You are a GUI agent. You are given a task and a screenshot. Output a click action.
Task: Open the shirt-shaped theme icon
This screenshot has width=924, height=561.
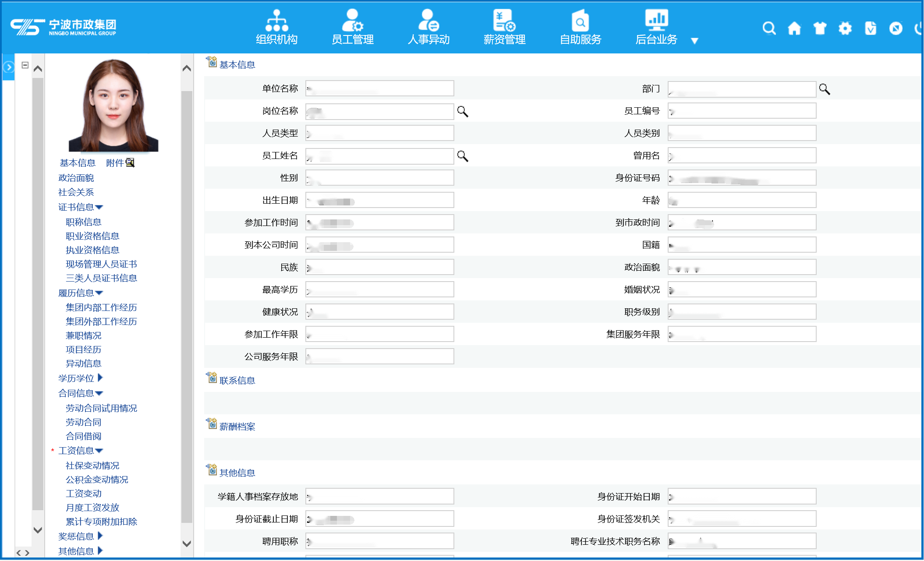[820, 28]
